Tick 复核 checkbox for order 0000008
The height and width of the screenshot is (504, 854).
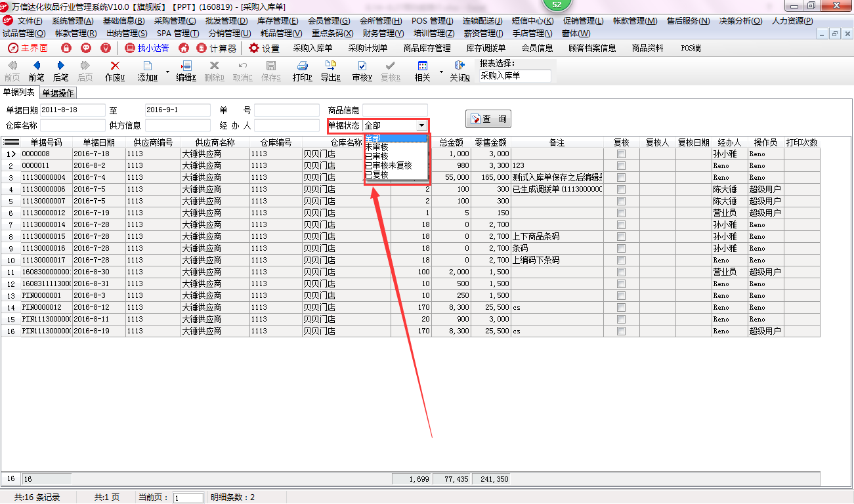point(621,154)
